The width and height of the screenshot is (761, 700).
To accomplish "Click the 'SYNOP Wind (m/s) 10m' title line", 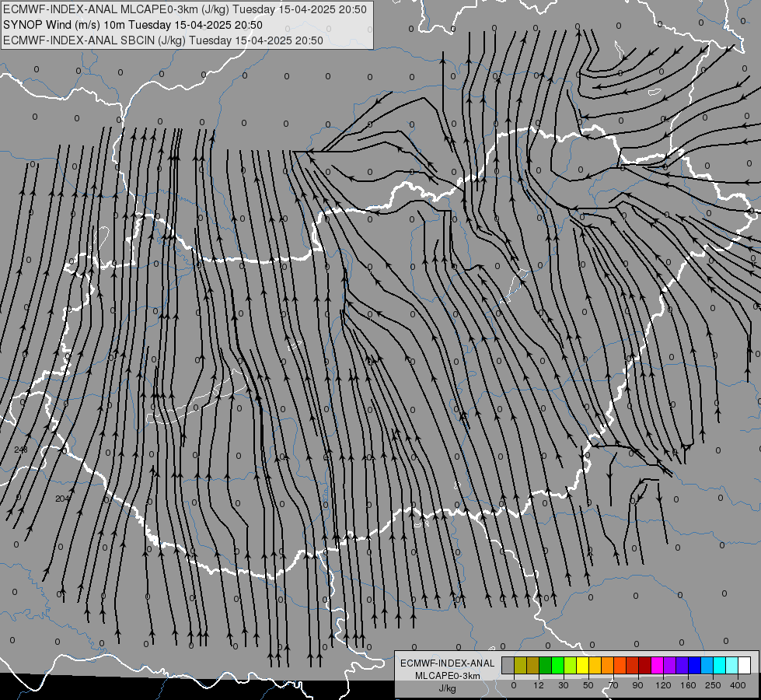I will coord(132,25).
